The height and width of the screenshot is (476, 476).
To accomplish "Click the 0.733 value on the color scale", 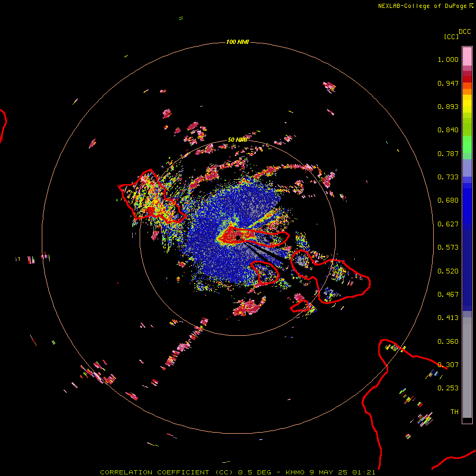I will tap(448, 177).
